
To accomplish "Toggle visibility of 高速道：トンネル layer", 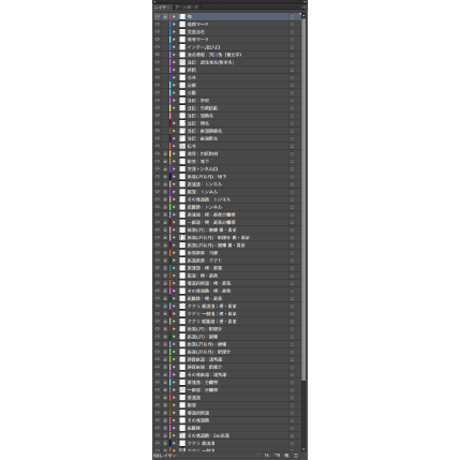I will pyautogui.click(x=157, y=184).
